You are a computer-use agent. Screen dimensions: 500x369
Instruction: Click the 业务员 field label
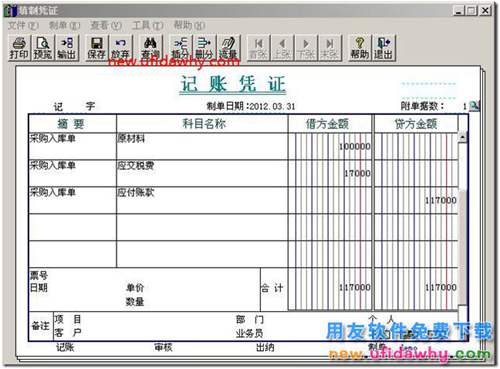(250, 333)
